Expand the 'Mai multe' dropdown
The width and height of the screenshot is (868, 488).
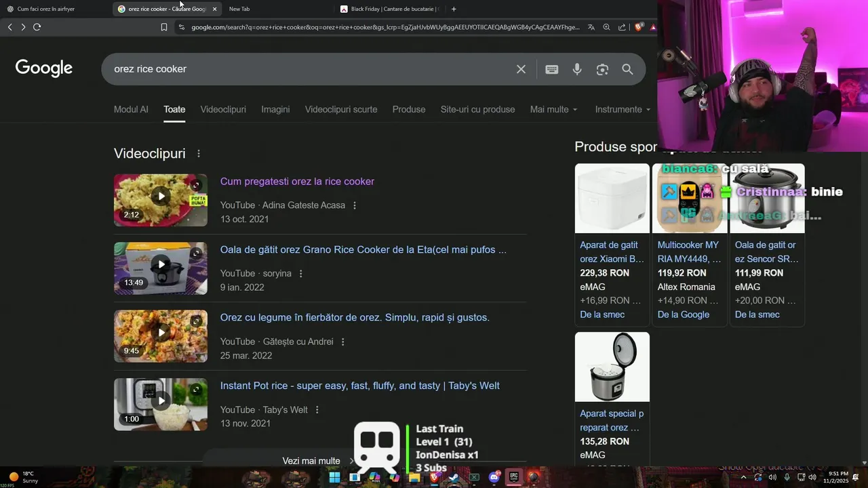(554, 109)
